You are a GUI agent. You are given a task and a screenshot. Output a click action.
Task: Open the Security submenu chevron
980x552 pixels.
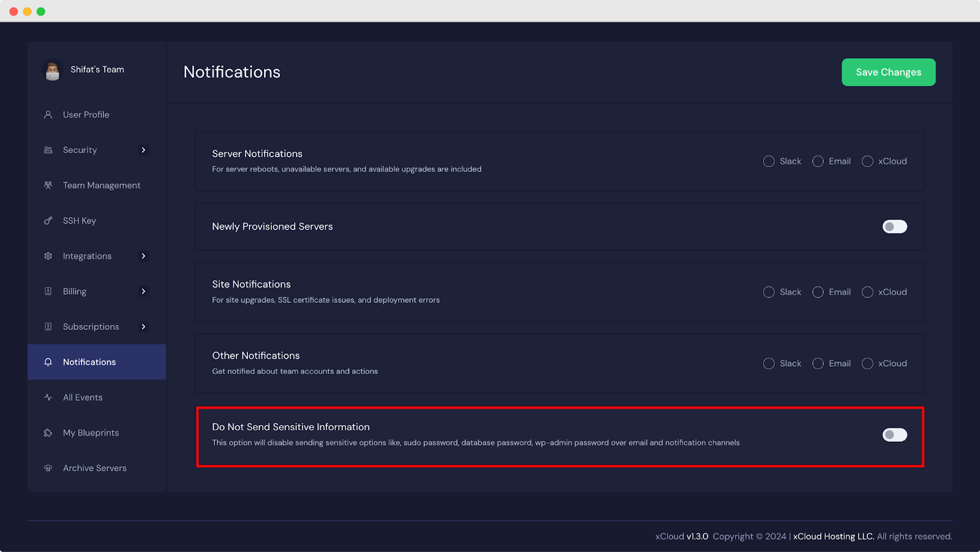click(144, 150)
